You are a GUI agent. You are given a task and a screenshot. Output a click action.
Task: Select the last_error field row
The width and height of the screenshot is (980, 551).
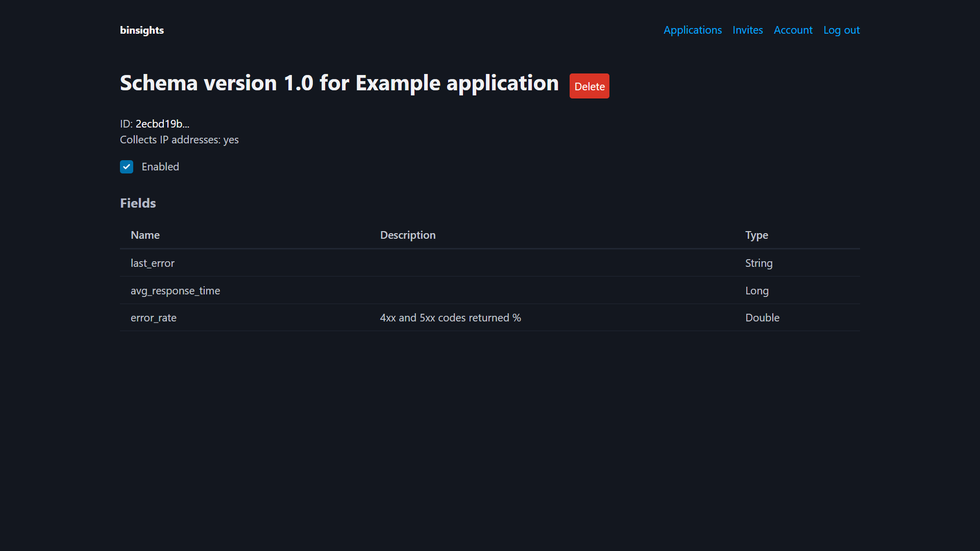152,263
